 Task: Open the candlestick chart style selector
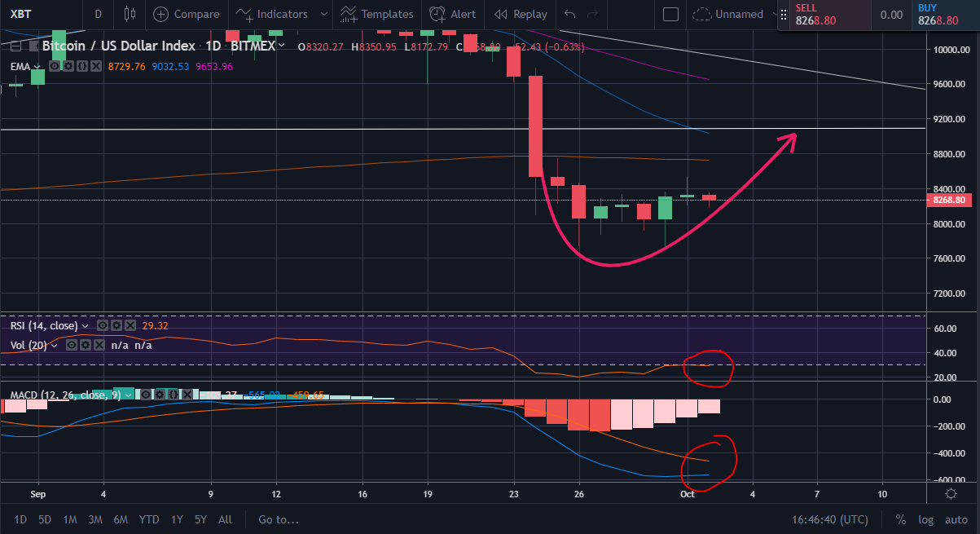pyautogui.click(x=130, y=14)
